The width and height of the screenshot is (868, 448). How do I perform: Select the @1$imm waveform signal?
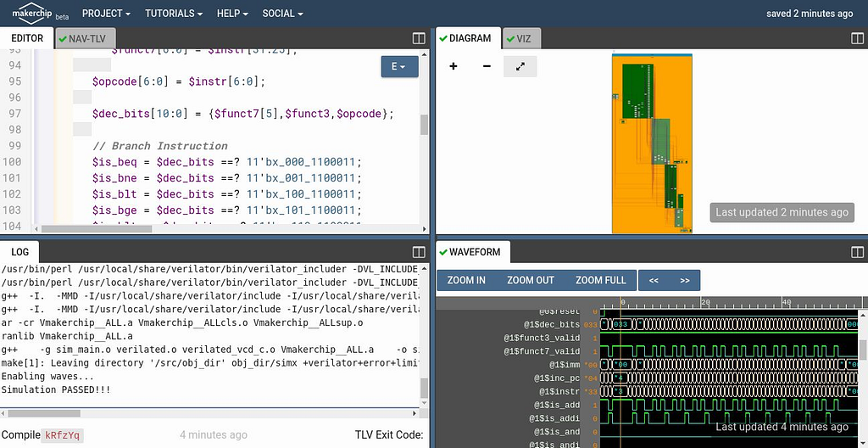565,365
